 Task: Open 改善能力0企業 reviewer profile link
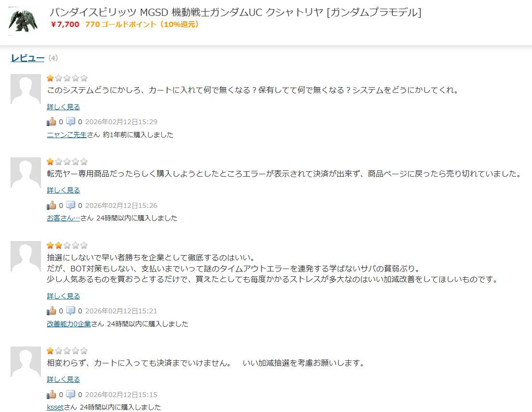(69, 324)
